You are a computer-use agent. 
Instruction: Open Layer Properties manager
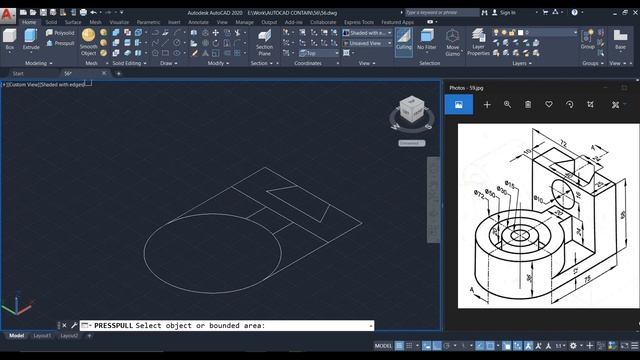(478, 42)
